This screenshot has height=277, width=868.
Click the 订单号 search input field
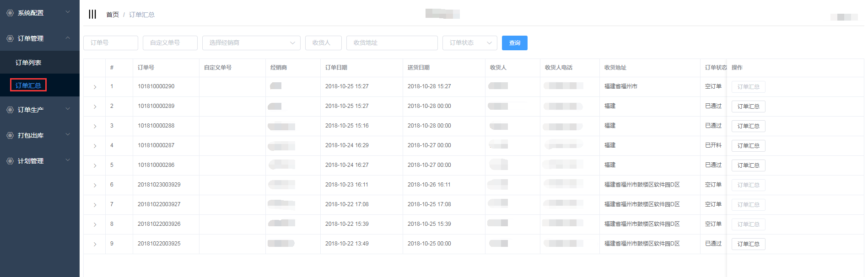111,43
